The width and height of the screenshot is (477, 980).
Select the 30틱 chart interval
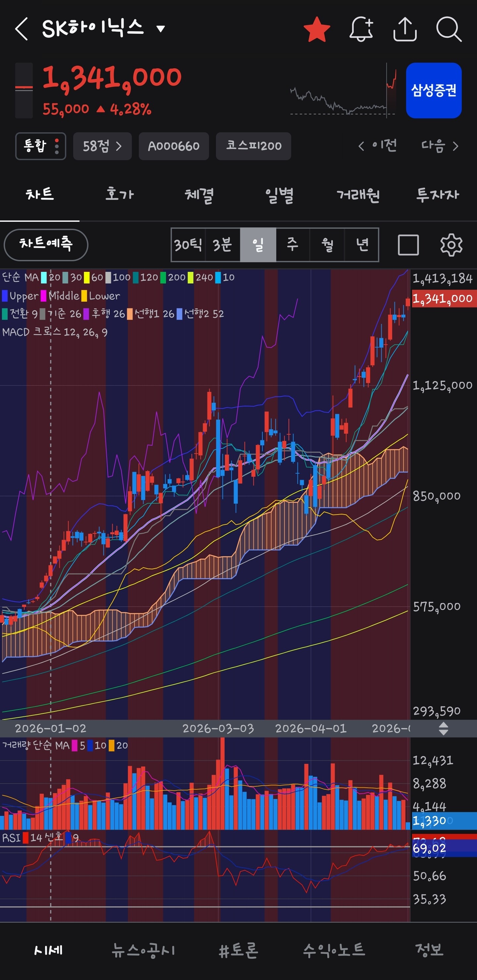188,245
